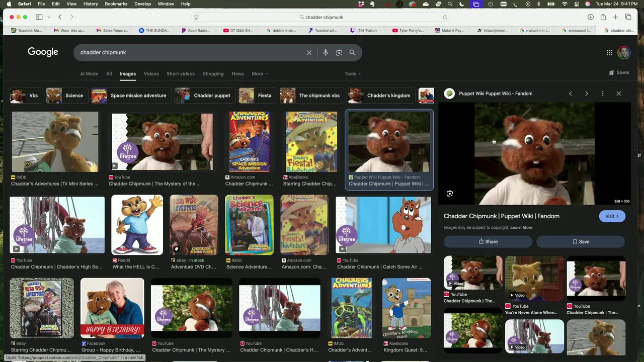Close the image preview panel
644x362 pixels.
[x=619, y=94]
